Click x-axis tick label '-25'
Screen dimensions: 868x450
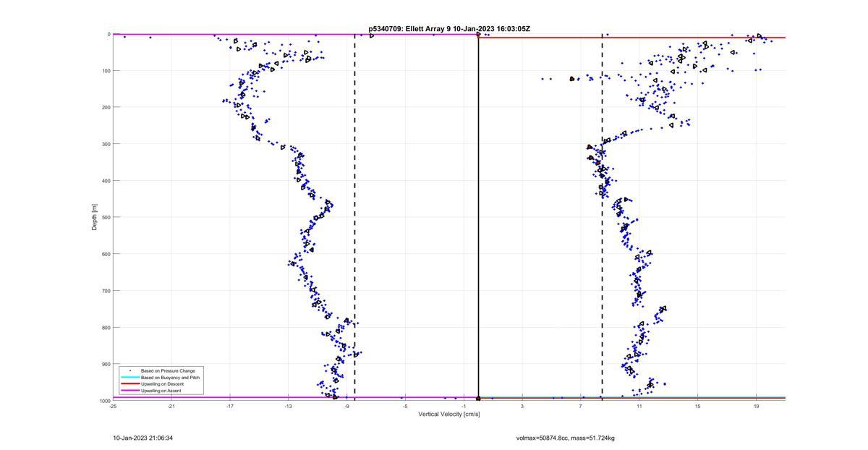click(113, 407)
